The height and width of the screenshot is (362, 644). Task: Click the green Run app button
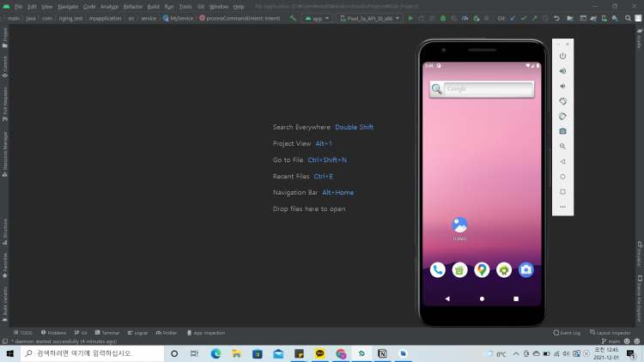click(x=410, y=17)
